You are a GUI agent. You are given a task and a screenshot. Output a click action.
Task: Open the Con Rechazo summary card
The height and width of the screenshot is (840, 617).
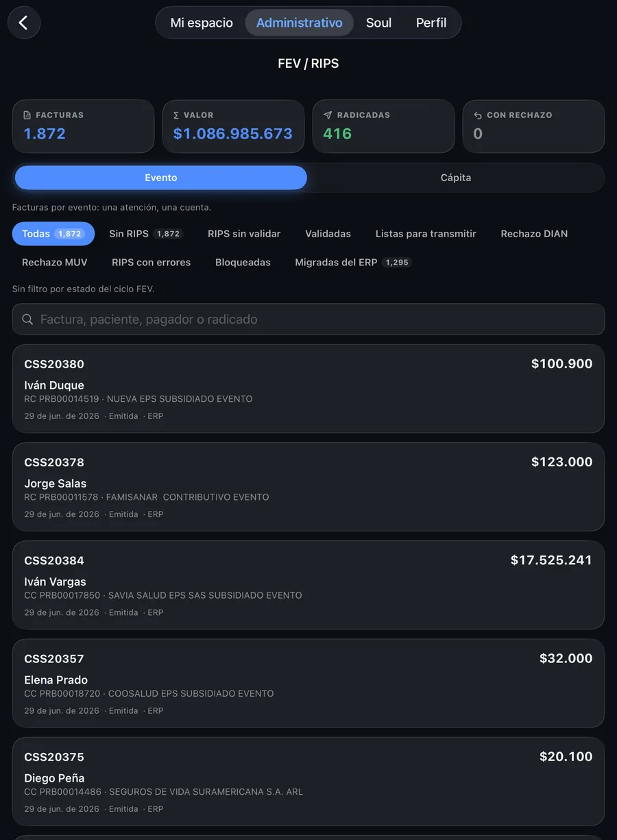click(x=533, y=126)
